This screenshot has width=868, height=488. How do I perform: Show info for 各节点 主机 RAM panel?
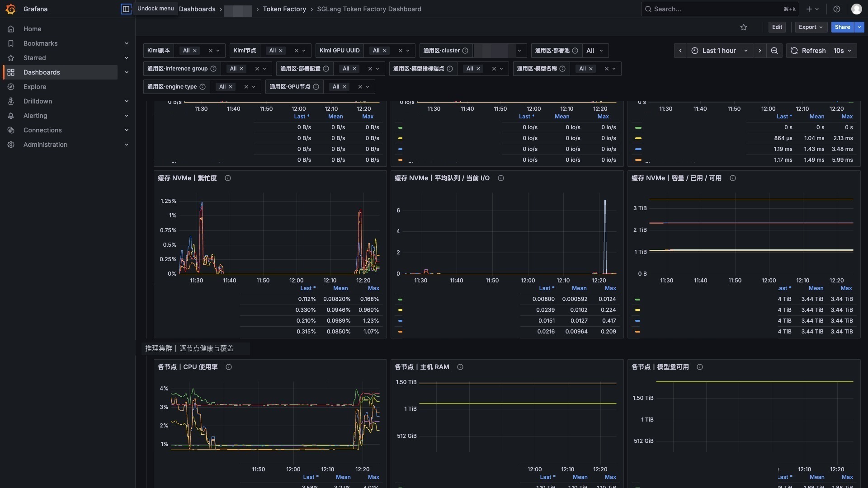(x=460, y=367)
